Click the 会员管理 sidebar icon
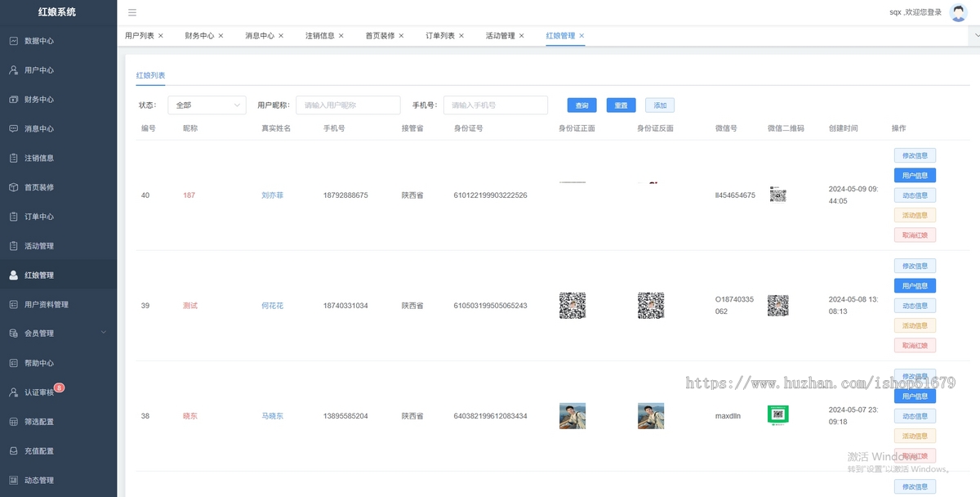Viewport: 980px width, 497px height. (x=13, y=334)
